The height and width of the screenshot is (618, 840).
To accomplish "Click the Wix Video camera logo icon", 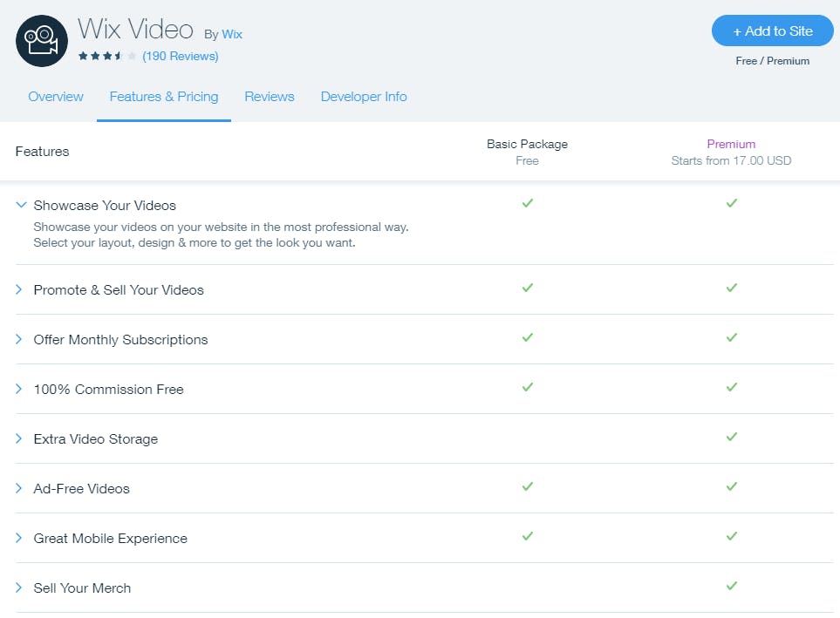I will (42, 41).
